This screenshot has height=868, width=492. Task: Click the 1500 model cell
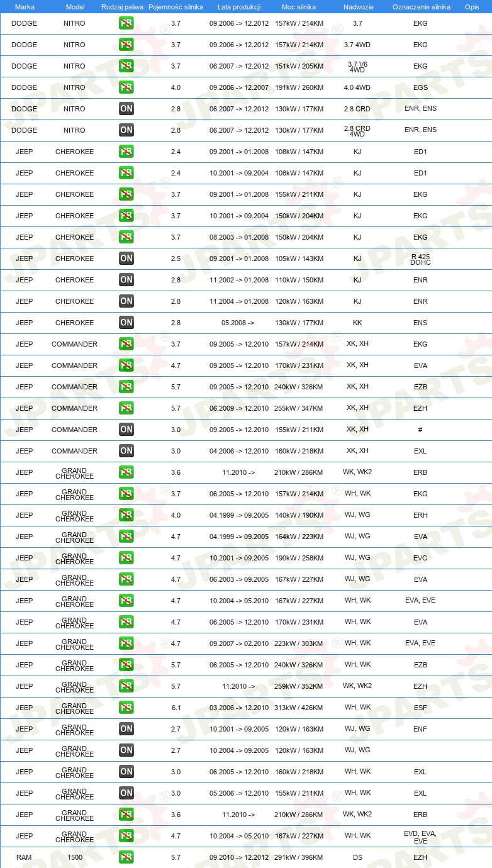click(74, 857)
